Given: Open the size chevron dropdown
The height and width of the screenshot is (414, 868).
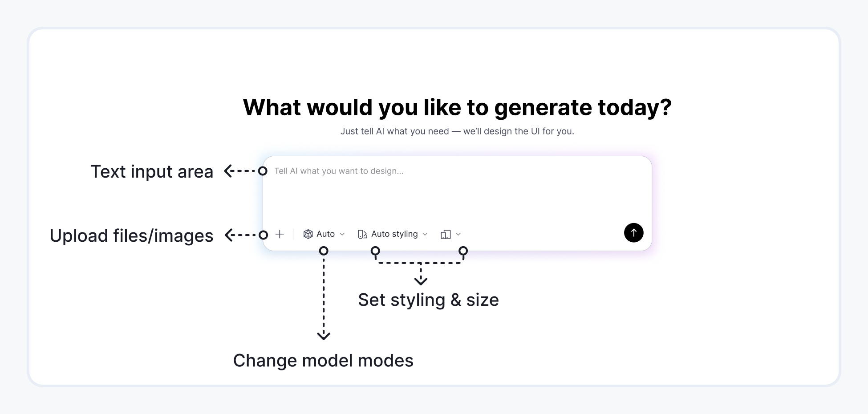Looking at the screenshot, I should [459, 234].
